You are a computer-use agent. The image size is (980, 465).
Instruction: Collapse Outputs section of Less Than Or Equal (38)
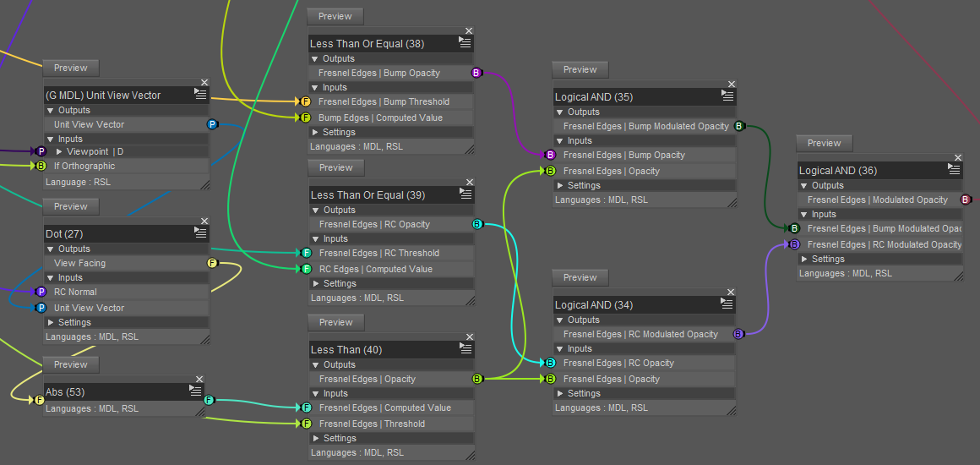click(313, 59)
